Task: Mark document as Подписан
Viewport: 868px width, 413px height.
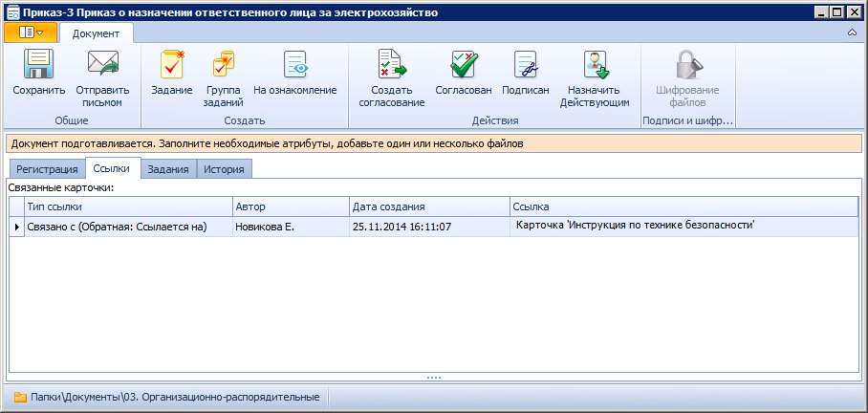Action: [525, 65]
